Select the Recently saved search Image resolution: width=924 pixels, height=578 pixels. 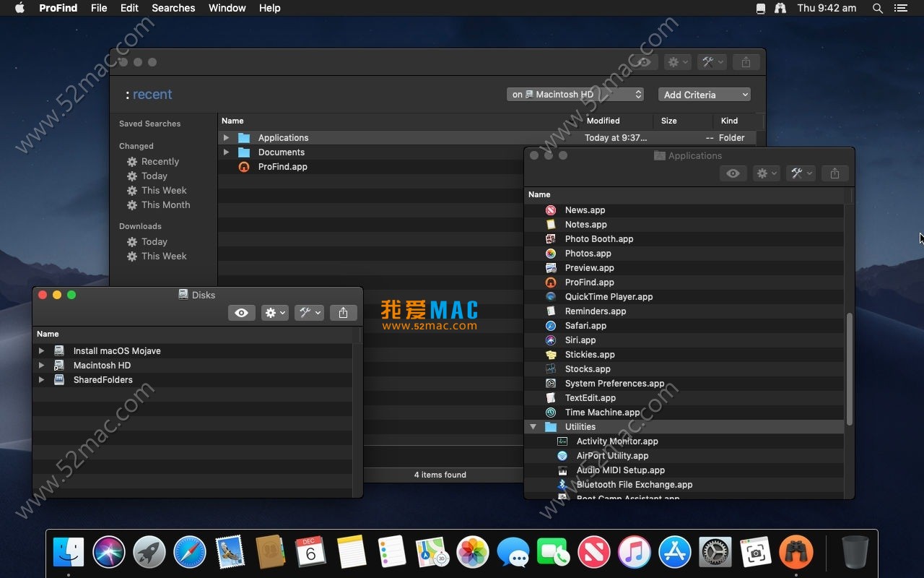pyautogui.click(x=160, y=161)
